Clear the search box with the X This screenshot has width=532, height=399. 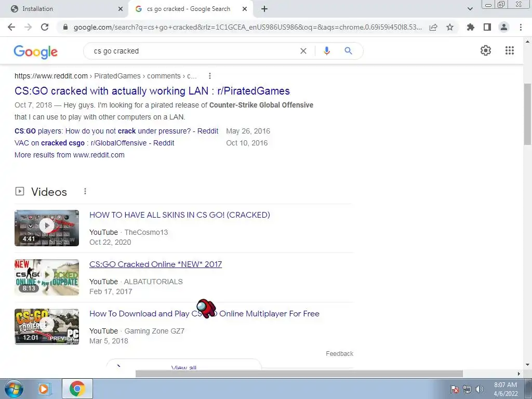[303, 51]
